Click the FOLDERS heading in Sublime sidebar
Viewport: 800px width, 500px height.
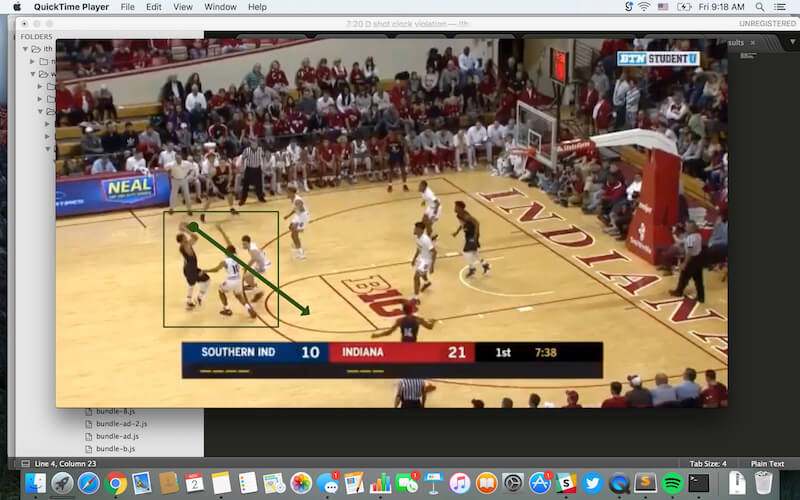[36, 37]
